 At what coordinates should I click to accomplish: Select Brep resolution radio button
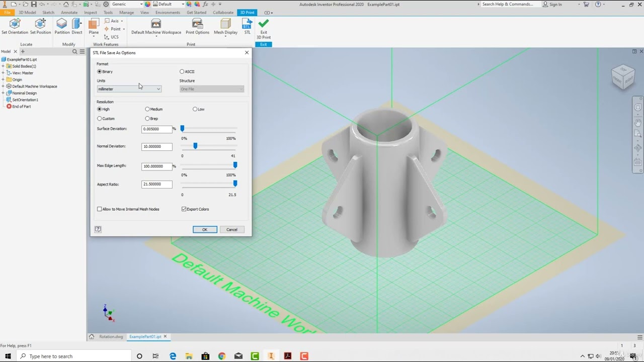pyautogui.click(x=147, y=119)
